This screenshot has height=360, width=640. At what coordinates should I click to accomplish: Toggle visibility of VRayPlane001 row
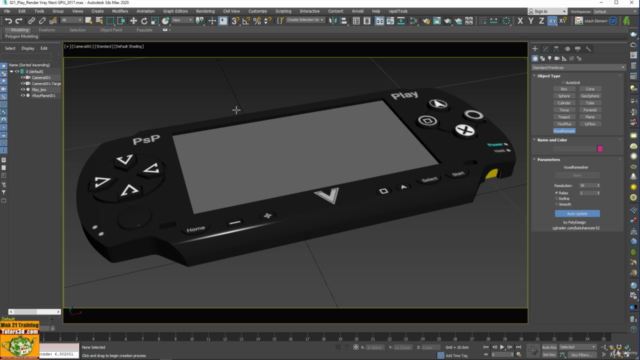pyautogui.click(x=23, y=96)
